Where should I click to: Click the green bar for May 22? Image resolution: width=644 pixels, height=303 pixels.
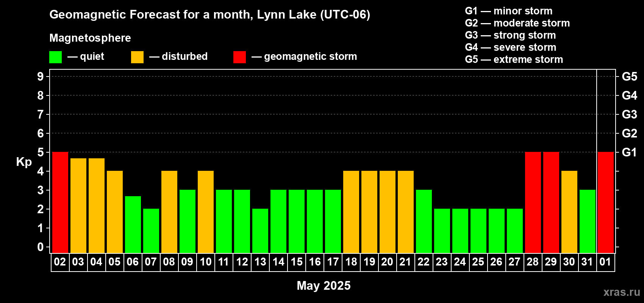coord(424,221)
